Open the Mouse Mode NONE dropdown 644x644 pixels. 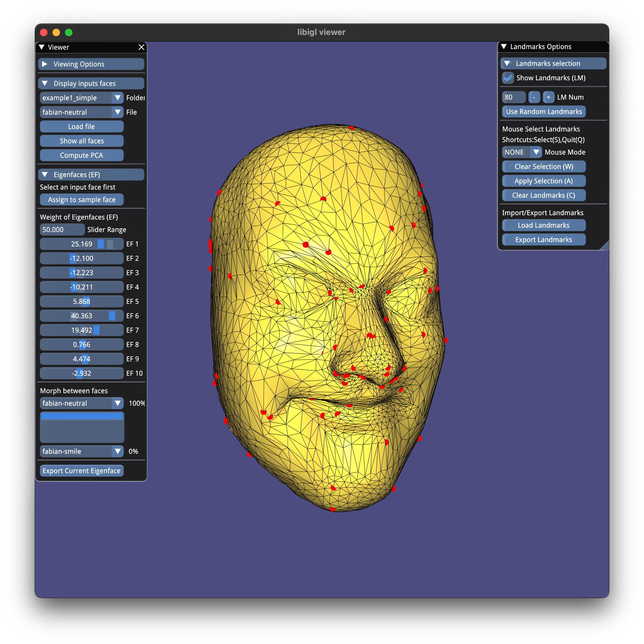click(536, 152)
